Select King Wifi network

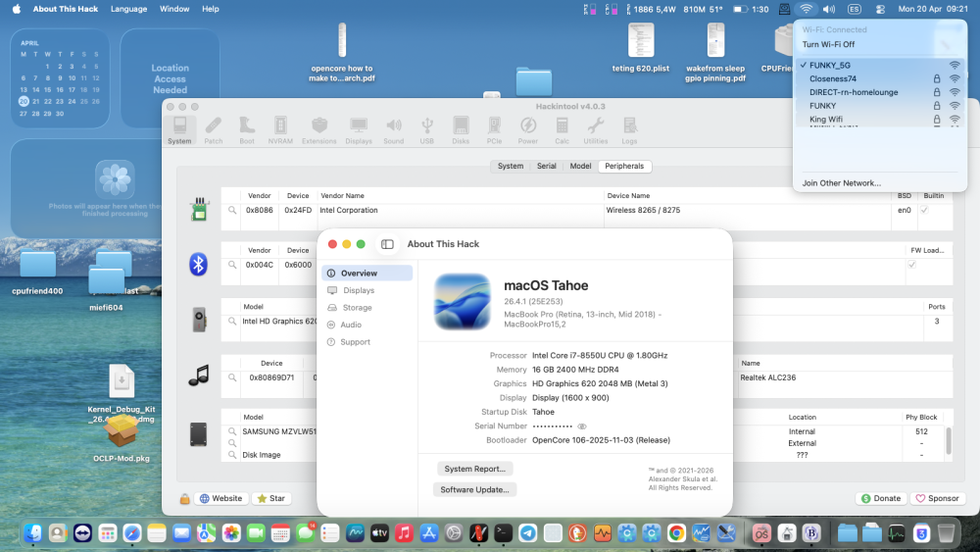880,119
